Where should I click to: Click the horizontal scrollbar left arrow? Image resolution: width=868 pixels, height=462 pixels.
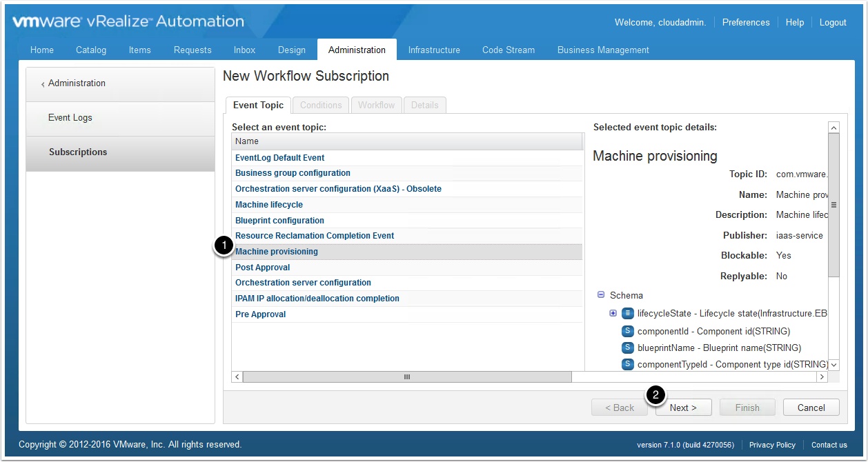tap(237, 377)
